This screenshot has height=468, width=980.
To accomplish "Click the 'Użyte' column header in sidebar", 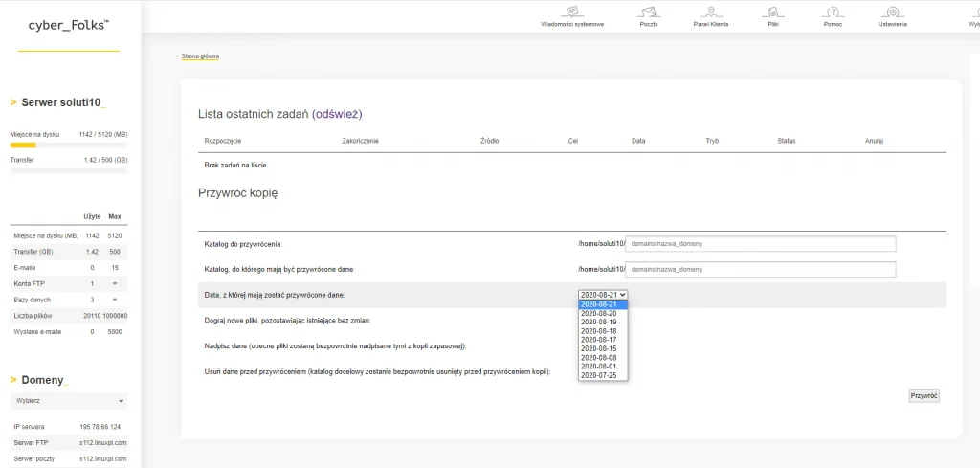I will click(x=92, y=217).
